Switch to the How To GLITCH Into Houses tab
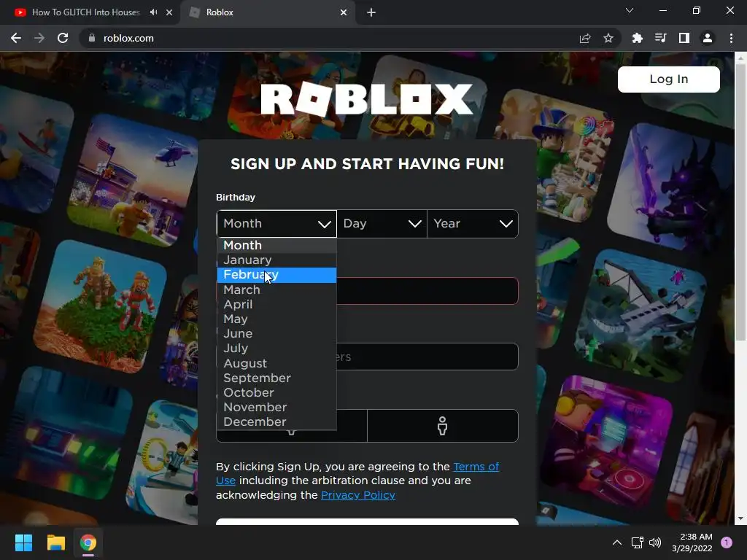The image size is (747, 560). coord(90,12)
